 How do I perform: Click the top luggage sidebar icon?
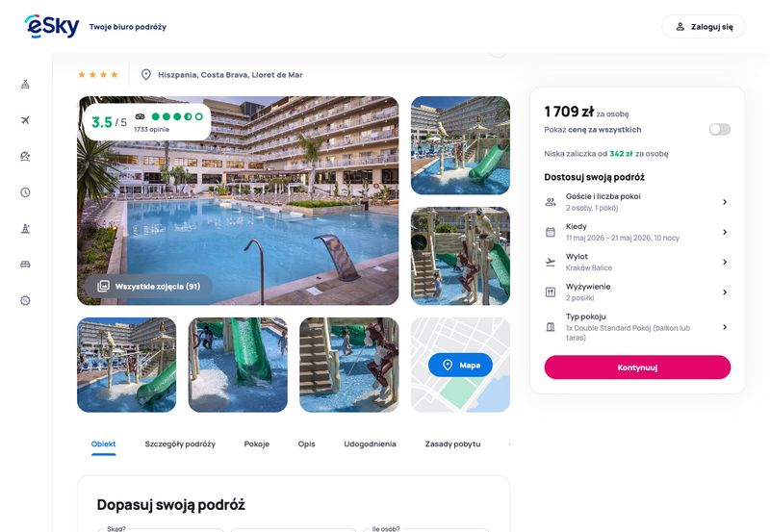[x=26, y=85]
